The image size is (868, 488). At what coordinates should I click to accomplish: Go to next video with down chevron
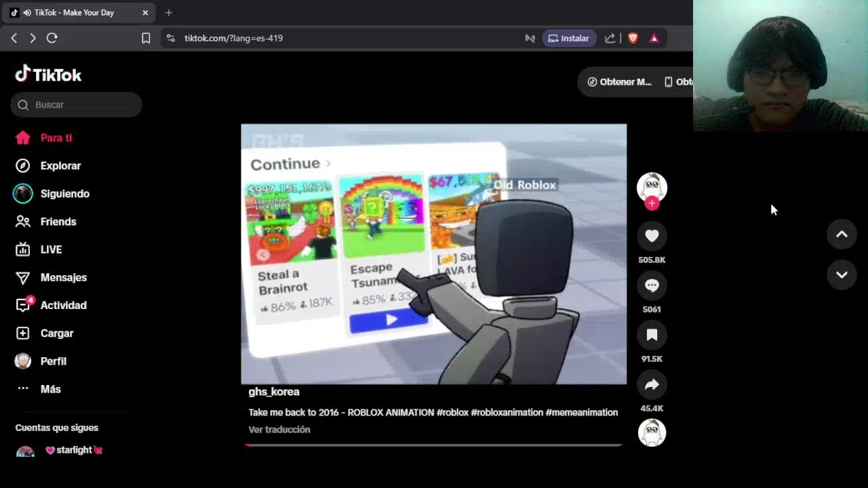[842, 274]
